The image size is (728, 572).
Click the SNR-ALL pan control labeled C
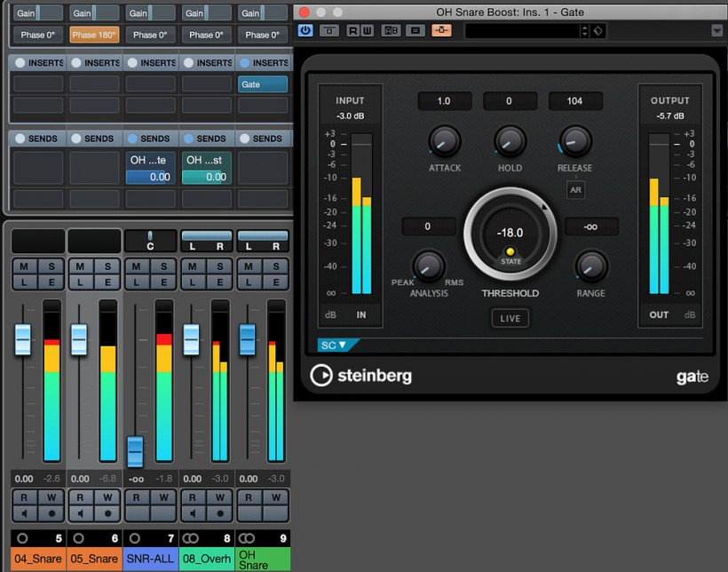pyautogui.click(x=150, y=242)
